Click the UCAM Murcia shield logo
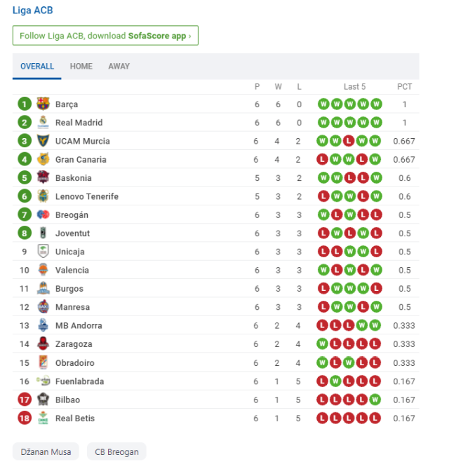 [43, 141]
